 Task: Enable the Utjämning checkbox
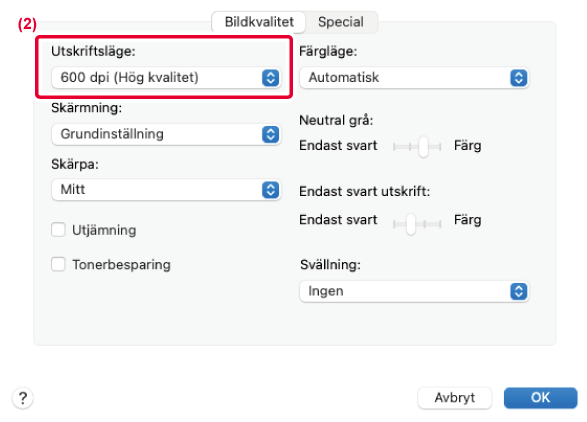(58, 230)
